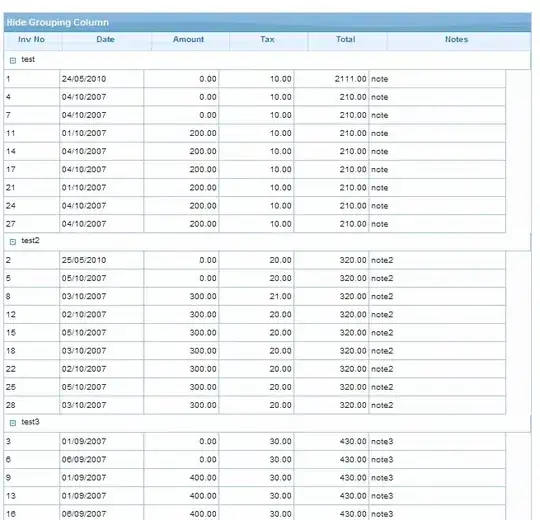
Task: Sort by Date column header
Action: coord(106,40)
